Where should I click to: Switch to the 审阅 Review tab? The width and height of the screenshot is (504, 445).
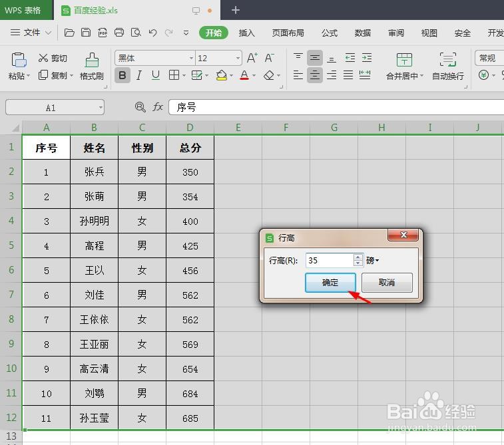[x=396, y=33]
